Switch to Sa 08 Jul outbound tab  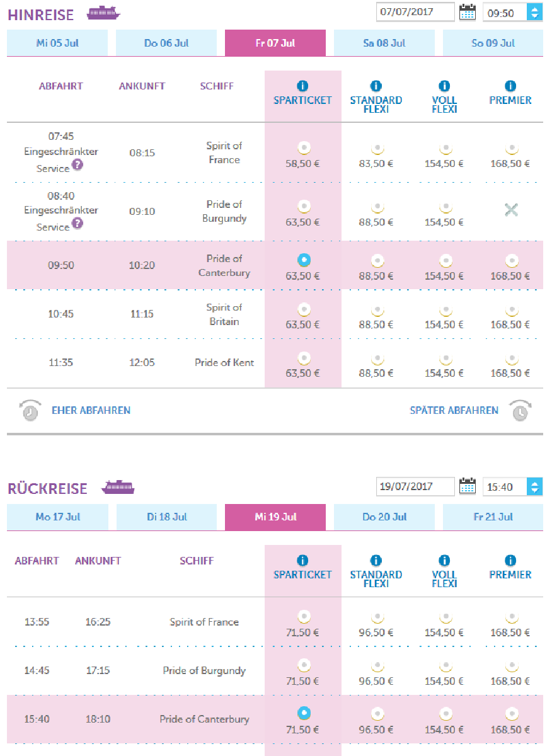click(384, 43)
